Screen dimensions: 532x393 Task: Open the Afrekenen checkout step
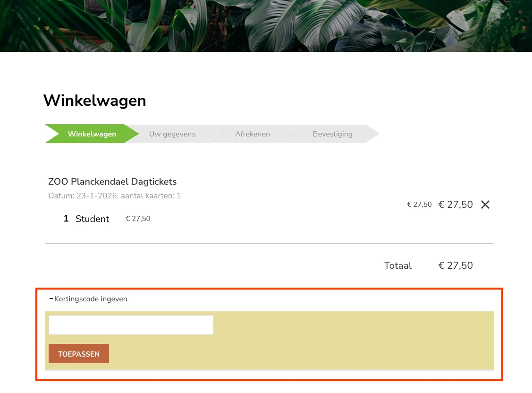pos(253,134)
